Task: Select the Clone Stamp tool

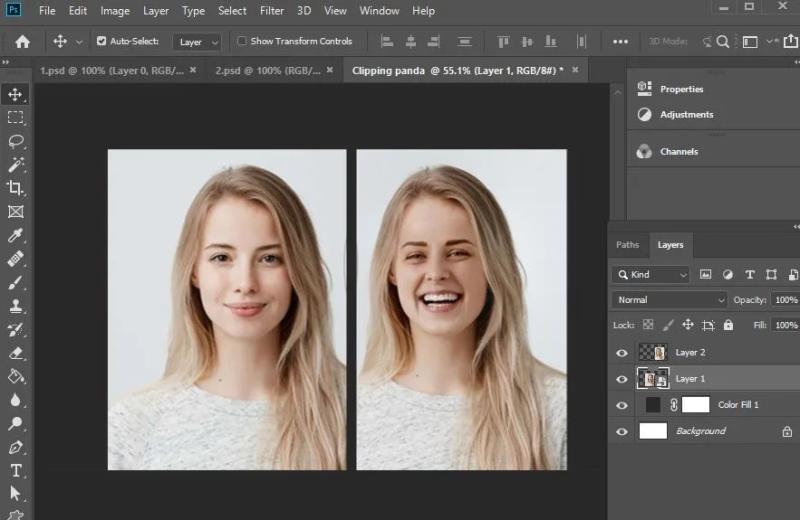Action: pos(16,306)
